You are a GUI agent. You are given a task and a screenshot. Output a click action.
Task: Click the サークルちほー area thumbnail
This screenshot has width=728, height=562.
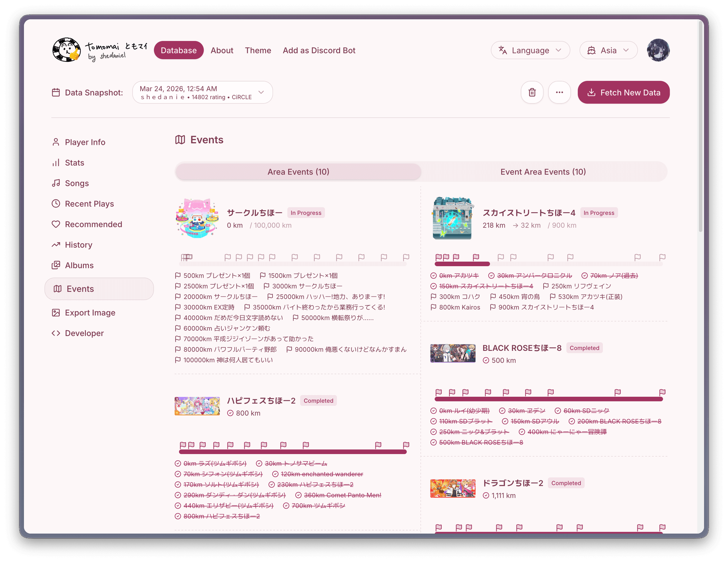click(197, 218)
